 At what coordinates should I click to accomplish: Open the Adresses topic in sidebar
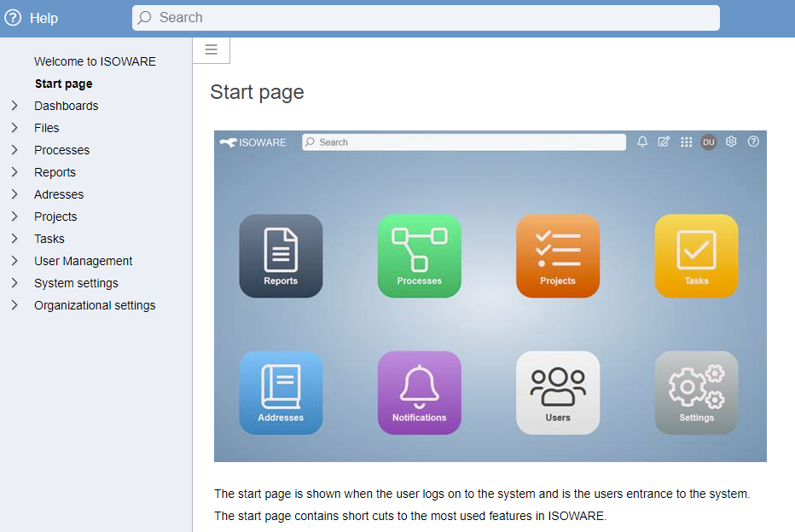(59, 194)
